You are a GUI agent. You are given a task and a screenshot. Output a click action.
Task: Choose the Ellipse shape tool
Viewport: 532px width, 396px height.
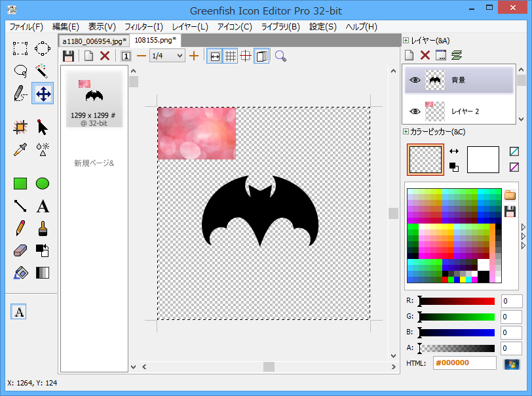43,184
